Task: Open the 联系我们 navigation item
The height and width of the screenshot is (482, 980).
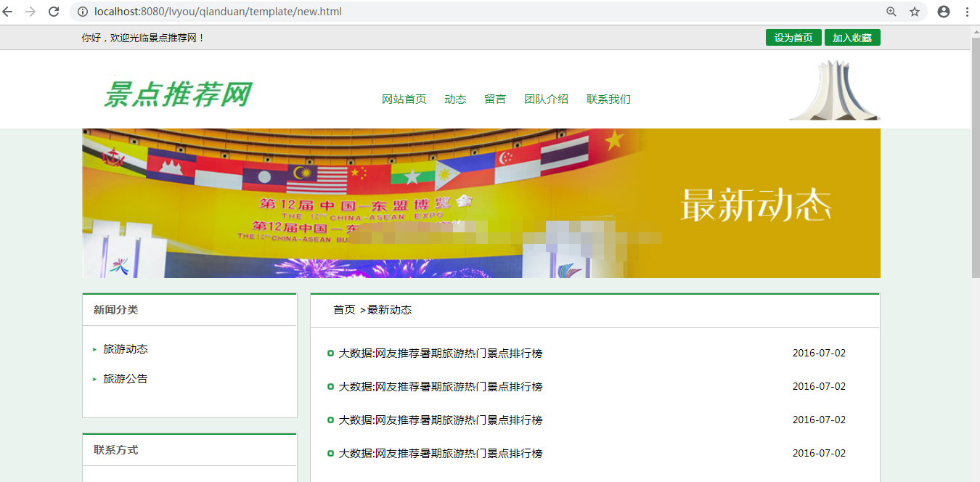Action: tap(608, 99)
